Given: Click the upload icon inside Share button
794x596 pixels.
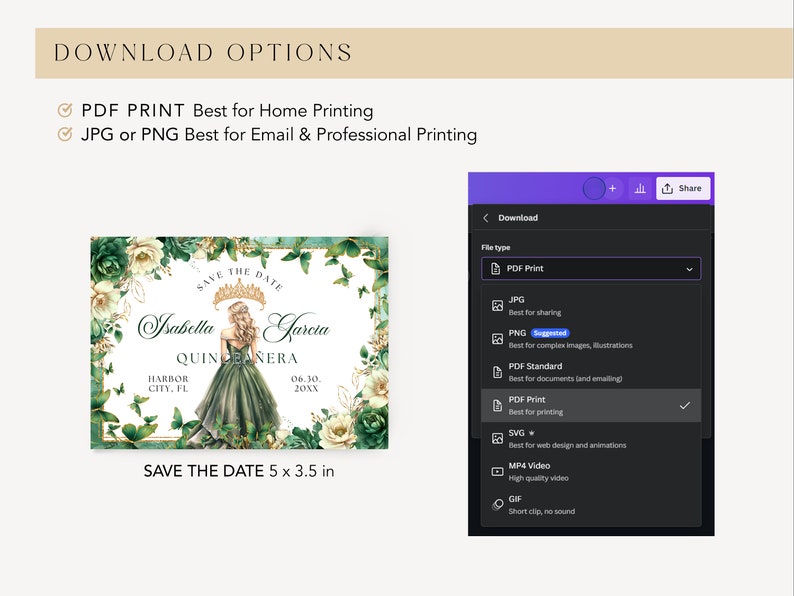Looking at the screenshot, I should pos(667,188).
